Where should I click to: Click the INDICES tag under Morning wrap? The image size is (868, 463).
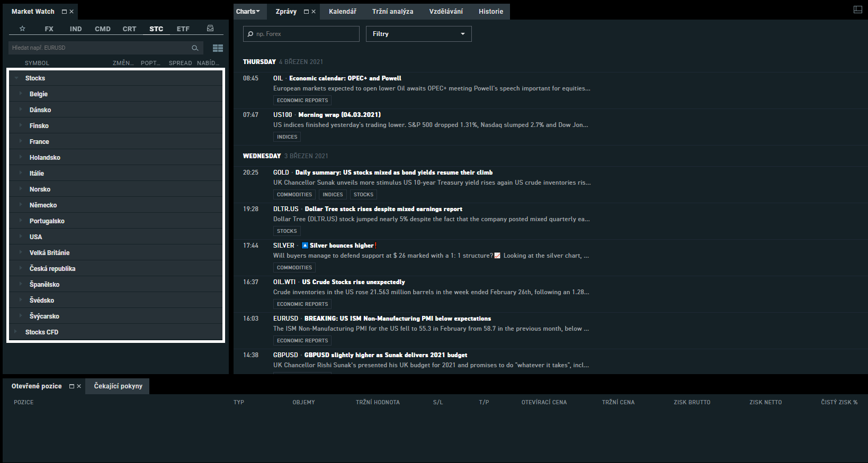tap(287, 137)
